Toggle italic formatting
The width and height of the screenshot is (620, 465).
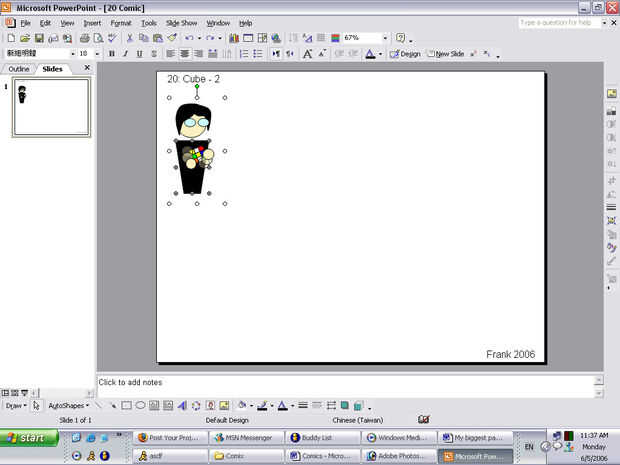click(126, 54)
